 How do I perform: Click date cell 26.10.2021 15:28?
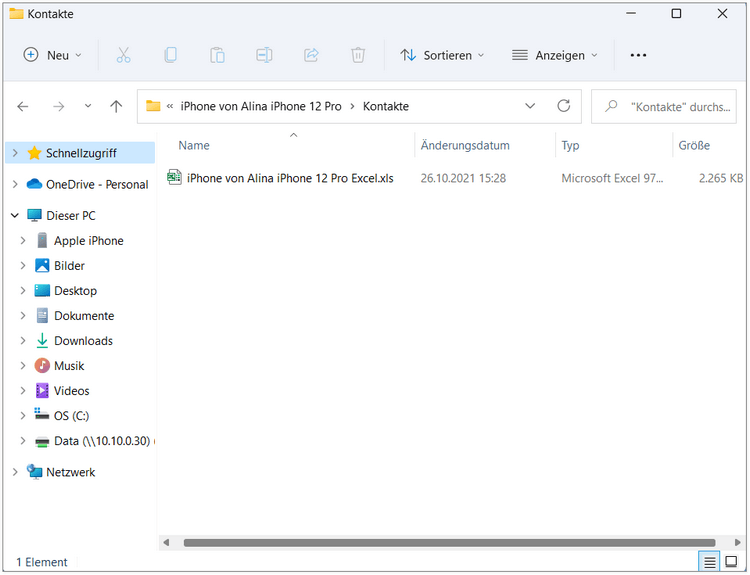tap(463, 178)
